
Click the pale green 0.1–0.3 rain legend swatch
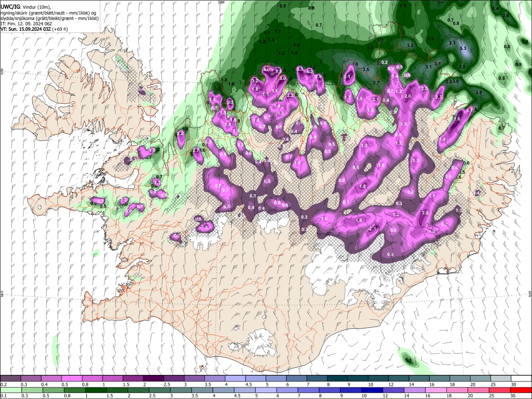coord(10,390)
